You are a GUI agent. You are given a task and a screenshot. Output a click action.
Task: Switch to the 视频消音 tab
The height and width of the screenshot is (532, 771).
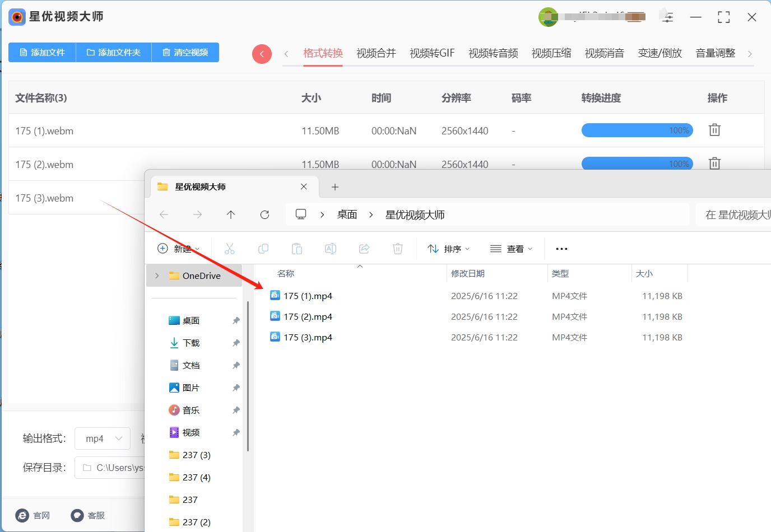click(x=605, y=53)
